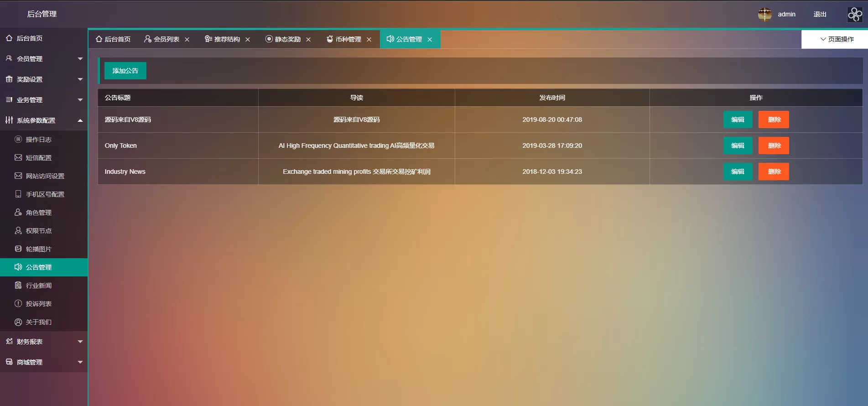Close the 静态奖励 tab
Image resolution: width=868 pixels, height=406 pixels.
click(308, 40)
